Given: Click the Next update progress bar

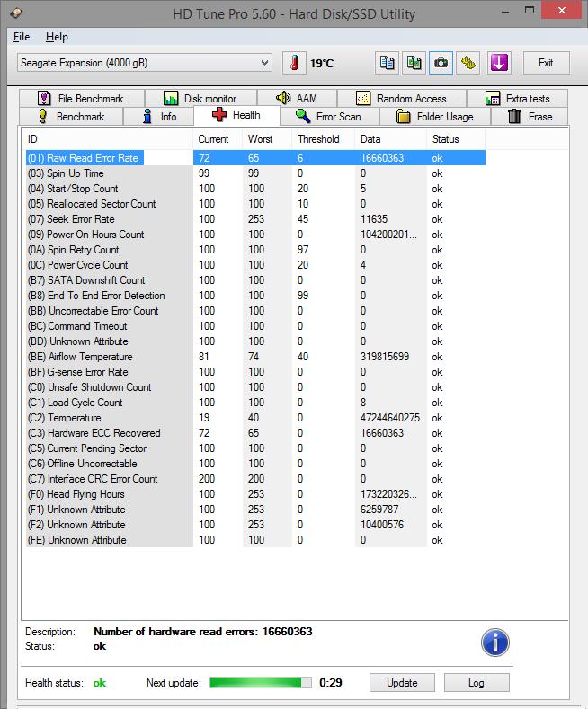Looking at the screenshot, I should (x=261, y=682).
